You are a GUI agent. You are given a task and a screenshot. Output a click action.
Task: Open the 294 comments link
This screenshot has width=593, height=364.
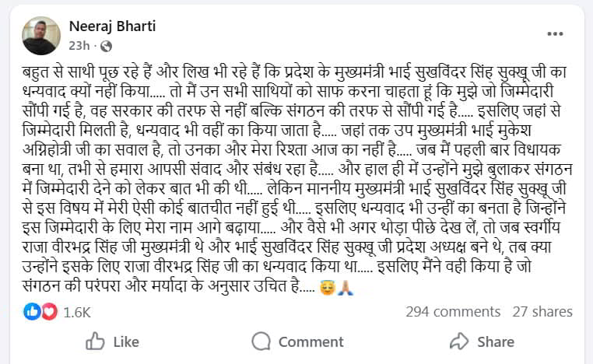tap(453, 312)
